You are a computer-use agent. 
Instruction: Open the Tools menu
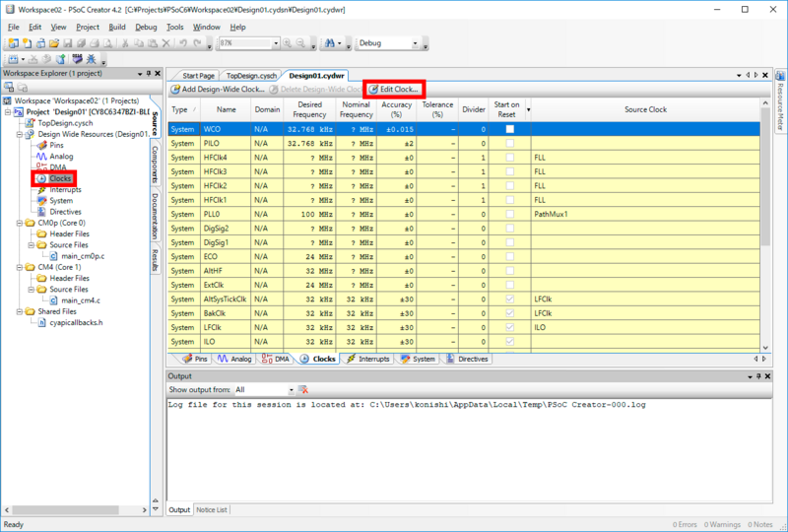[x=175, y=28]
